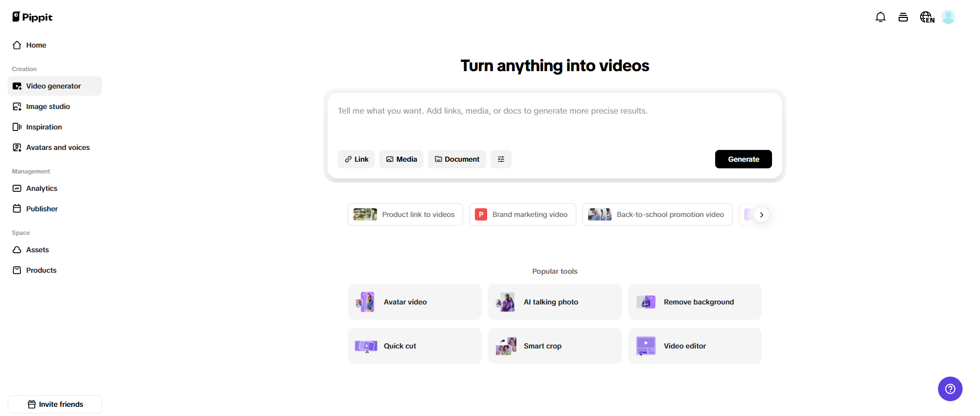Change language via globe EN icon
The height and width of the screenshot is (416, 980).
(x=927, y=17)
